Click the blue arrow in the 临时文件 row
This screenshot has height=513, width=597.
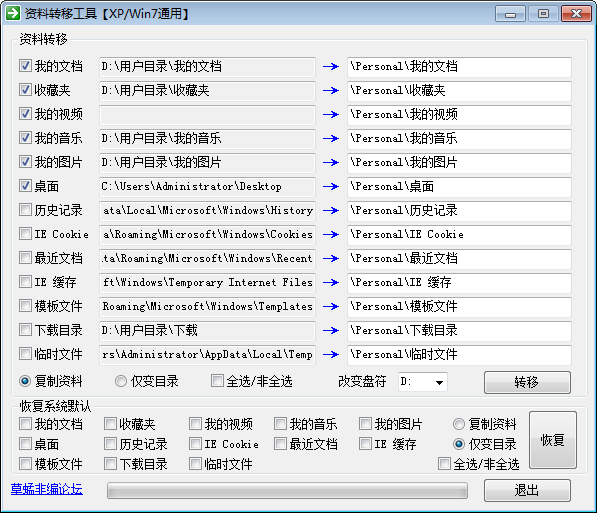point(331,355)
